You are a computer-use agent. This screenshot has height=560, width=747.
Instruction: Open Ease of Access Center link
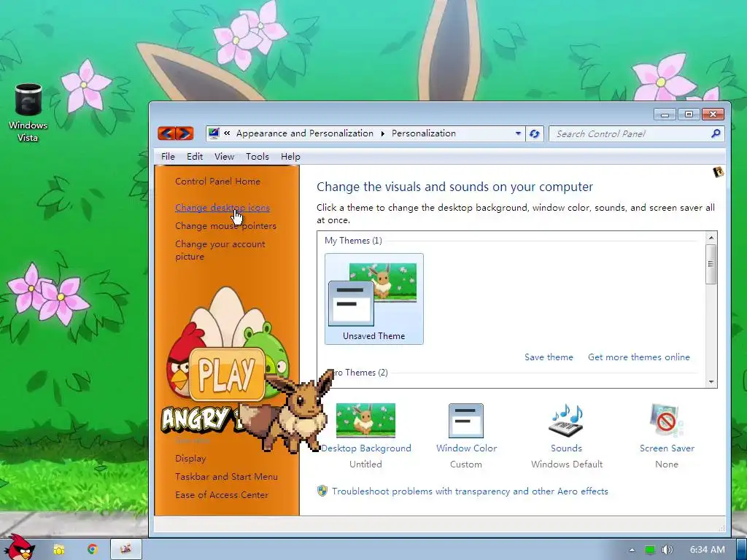(222, 495)
